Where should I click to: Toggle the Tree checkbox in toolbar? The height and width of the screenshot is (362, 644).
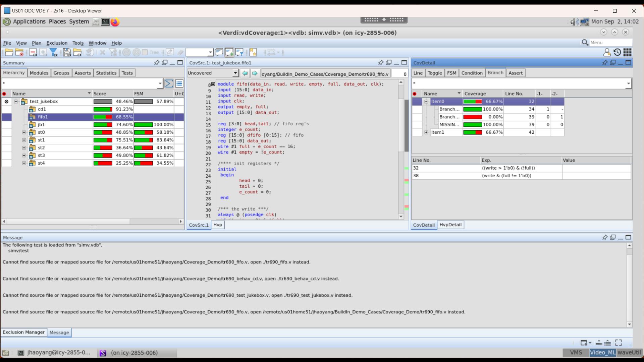[145, 52]
